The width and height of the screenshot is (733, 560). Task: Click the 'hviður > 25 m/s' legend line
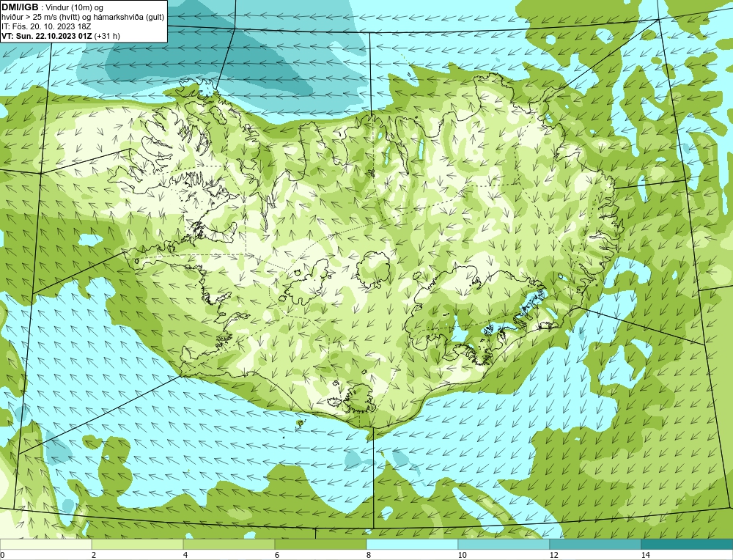tap(83, 18)
